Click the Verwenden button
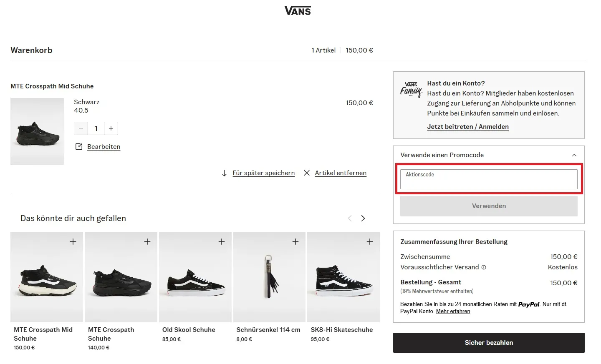This screenshot has width=601, height=364. [x=489, y=206]
